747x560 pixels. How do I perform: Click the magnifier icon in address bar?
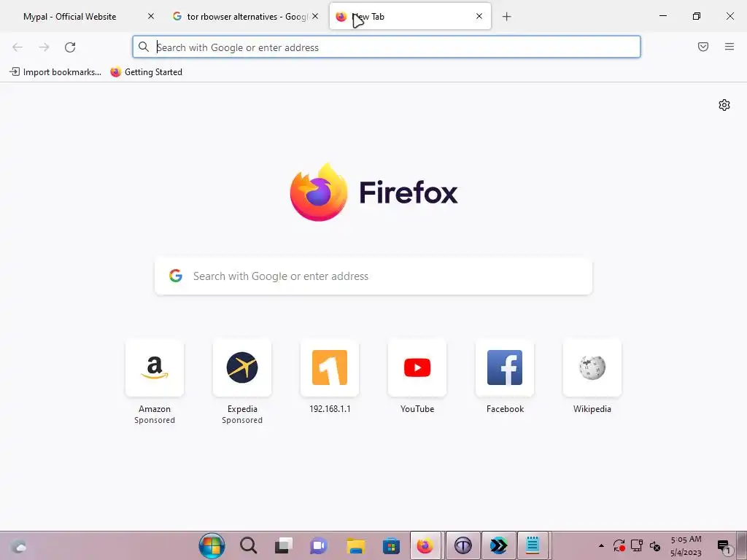(x=144, y=47)
